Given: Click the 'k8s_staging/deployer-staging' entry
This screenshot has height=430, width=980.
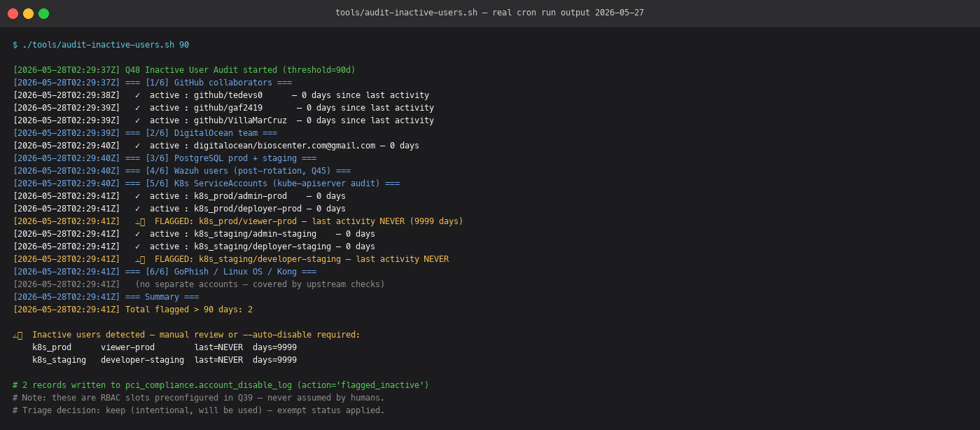Looking at the screenshot, I should tap(262, 247).
